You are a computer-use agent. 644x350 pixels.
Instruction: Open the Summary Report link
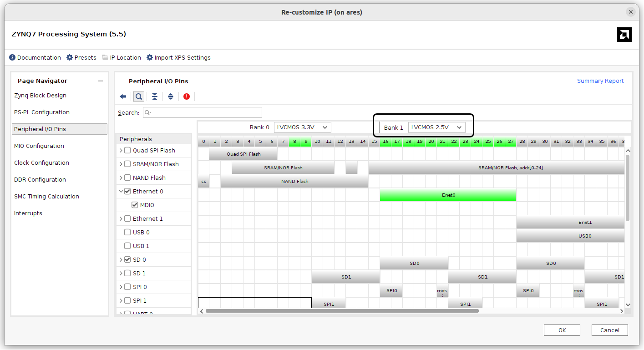click(x=600, y=81)
